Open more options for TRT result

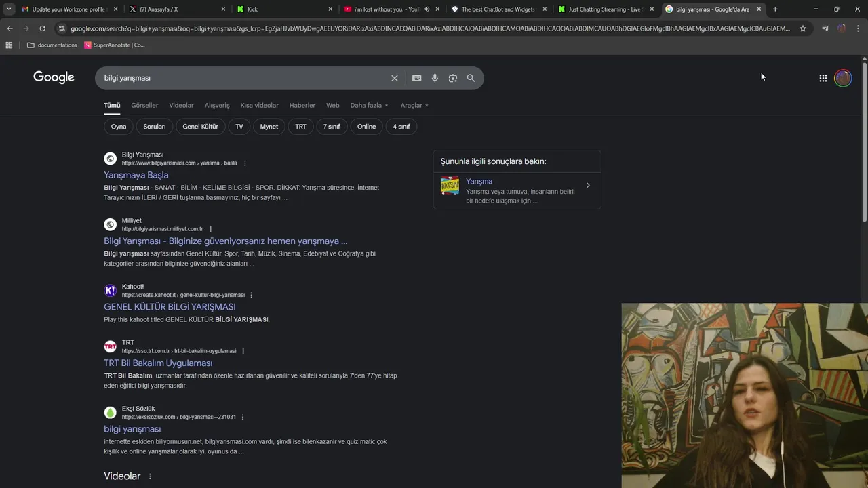[x=243, y=351]
